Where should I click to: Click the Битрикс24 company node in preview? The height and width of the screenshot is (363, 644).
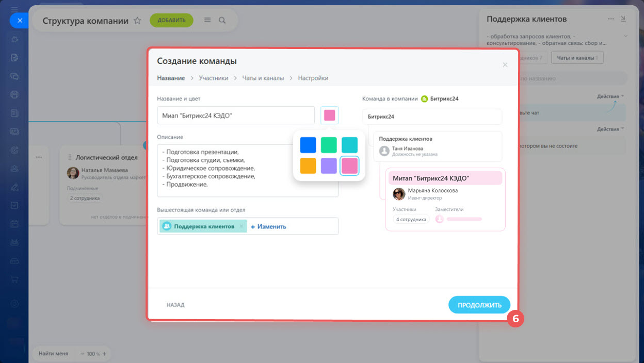432,117
